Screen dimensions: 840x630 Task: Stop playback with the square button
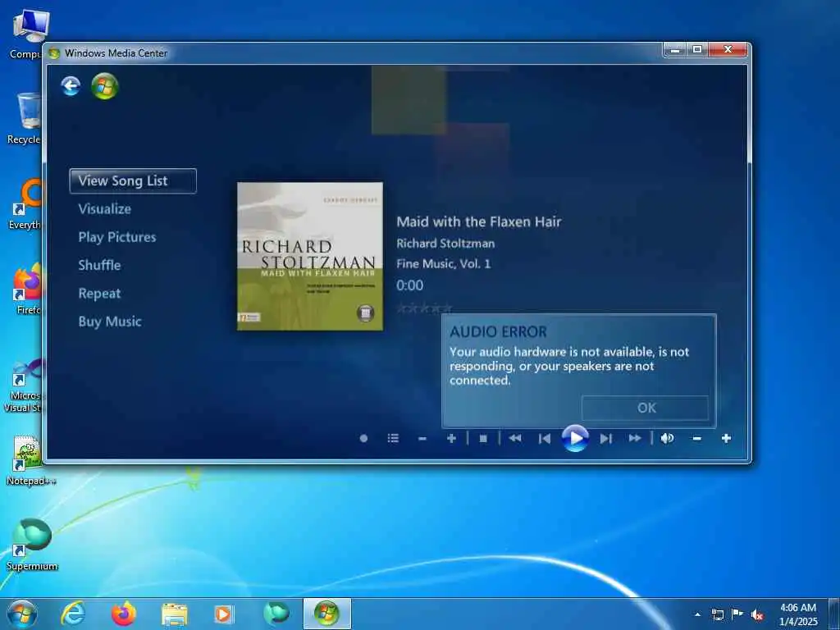click(x=483, y=438)
